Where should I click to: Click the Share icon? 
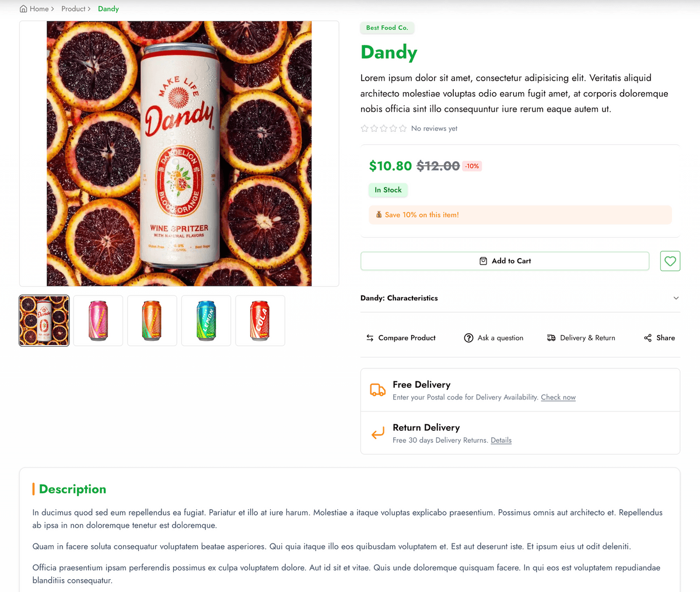[647, 338]
